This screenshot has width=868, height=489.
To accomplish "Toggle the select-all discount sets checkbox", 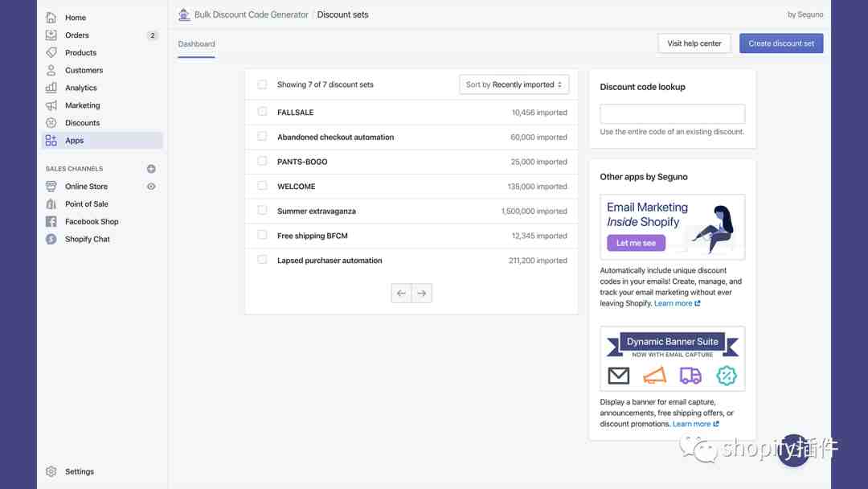I will pyautogui.click(x=262, y=84).
